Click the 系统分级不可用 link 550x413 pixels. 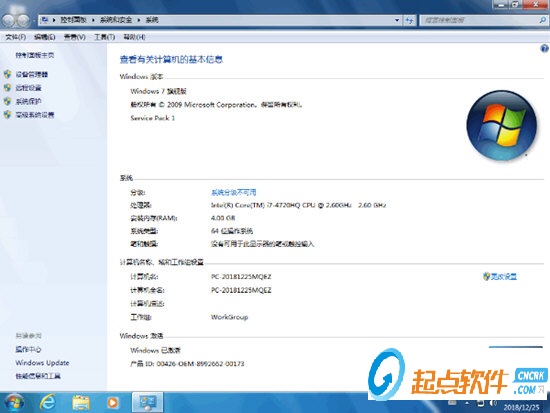point(234,192)
